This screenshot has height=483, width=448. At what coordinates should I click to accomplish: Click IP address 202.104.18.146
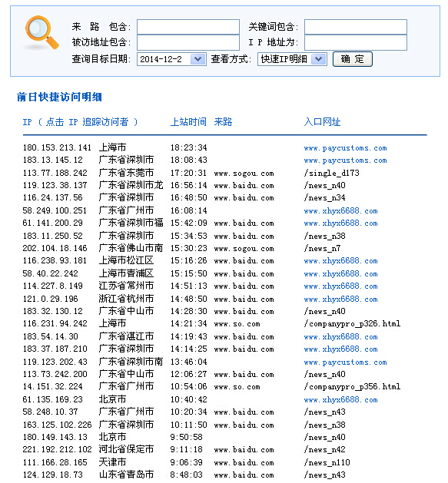55,248
